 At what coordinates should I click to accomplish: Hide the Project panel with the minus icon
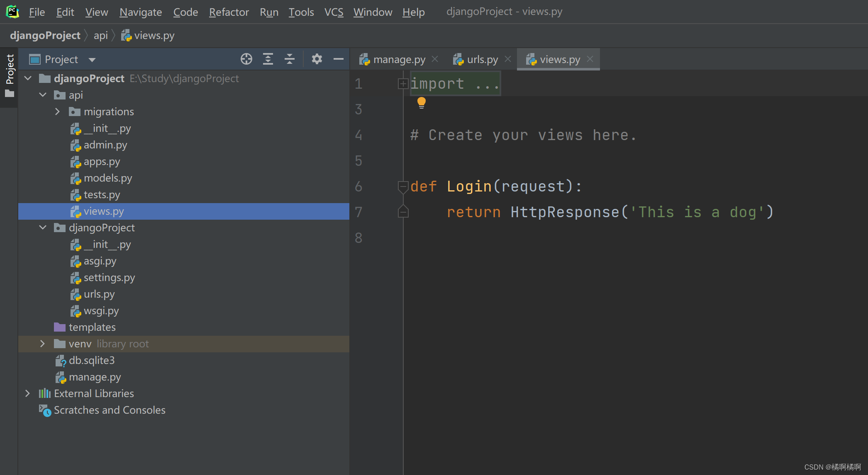tap(339, 59)
